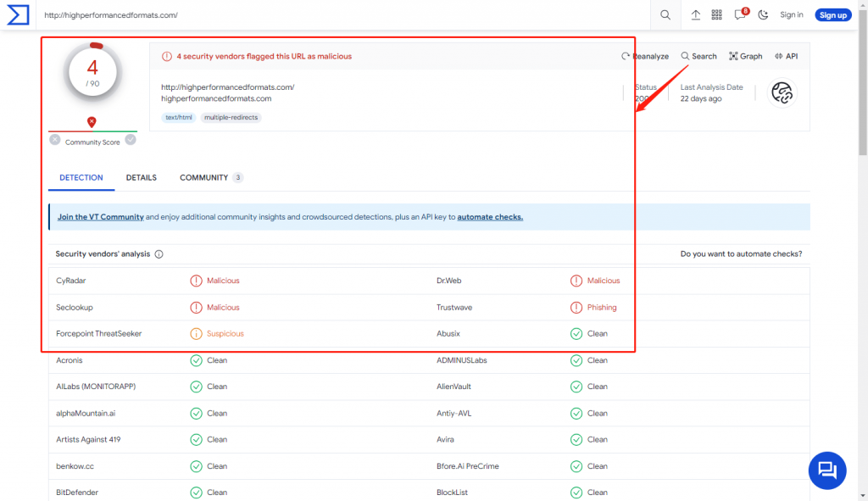
Task: Click Do you want to automate checks?
Action: tap(741, 254)
